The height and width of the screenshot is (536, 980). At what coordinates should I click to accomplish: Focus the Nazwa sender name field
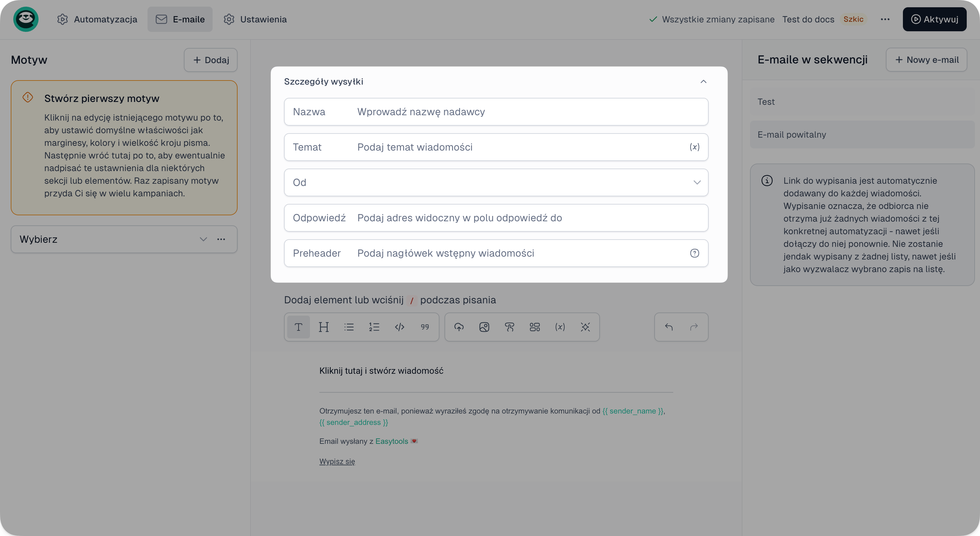pyautogui.click(x=496, y=112)
